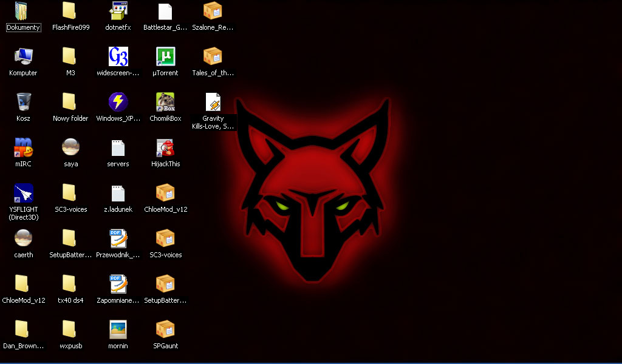Open the Komputer icon
Viewport: 622px width, 364px height.
(x=23, y=56)
